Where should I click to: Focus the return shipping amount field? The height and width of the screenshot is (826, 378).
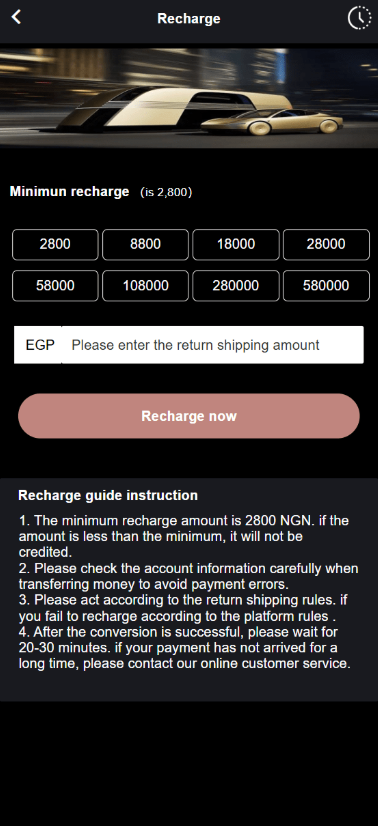pos(212,345)
